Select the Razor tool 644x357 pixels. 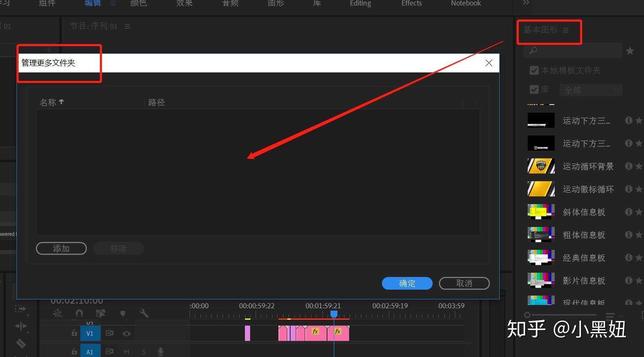[21, 343]
